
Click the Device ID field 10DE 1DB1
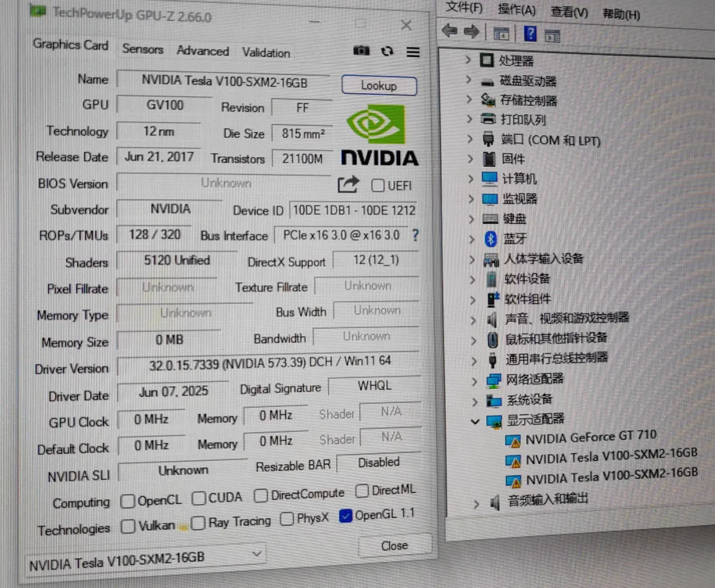click(354, 210)
